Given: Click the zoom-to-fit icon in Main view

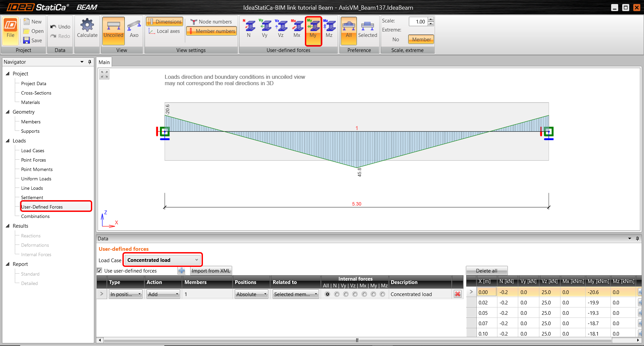Looking at the screenshot, I should (x=104, y=74).
